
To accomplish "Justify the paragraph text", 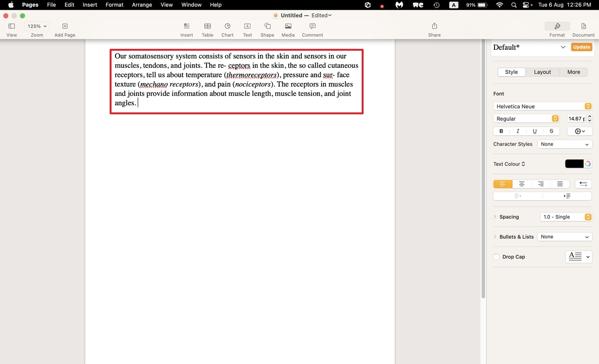I will pyautogui.click(x=560, y=184).
